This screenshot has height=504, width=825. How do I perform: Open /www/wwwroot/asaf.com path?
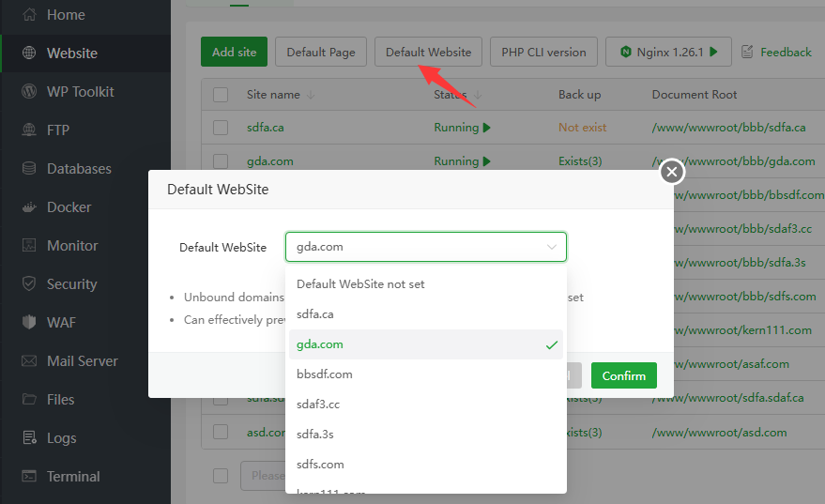[x=731, y=364]
